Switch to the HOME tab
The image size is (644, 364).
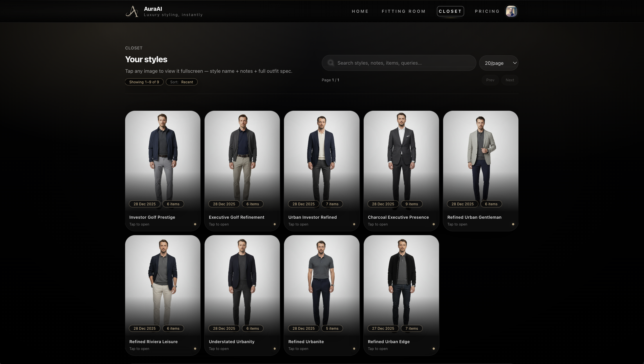[360, 11]
